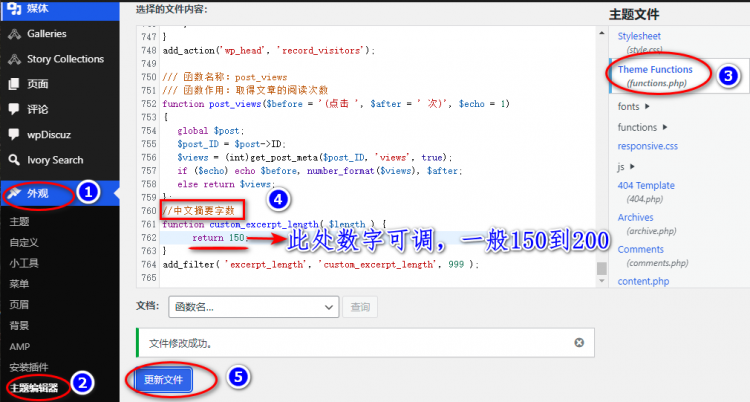The height and width of the screenshot is (402, 750).
Task: Click empty line 765 in editor
Action: tap(378, 278)
